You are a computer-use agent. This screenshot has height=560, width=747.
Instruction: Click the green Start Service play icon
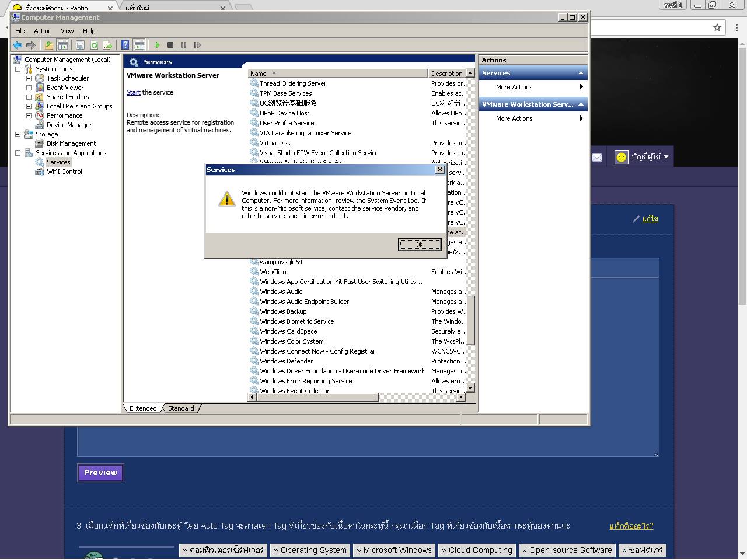(157, 45)
